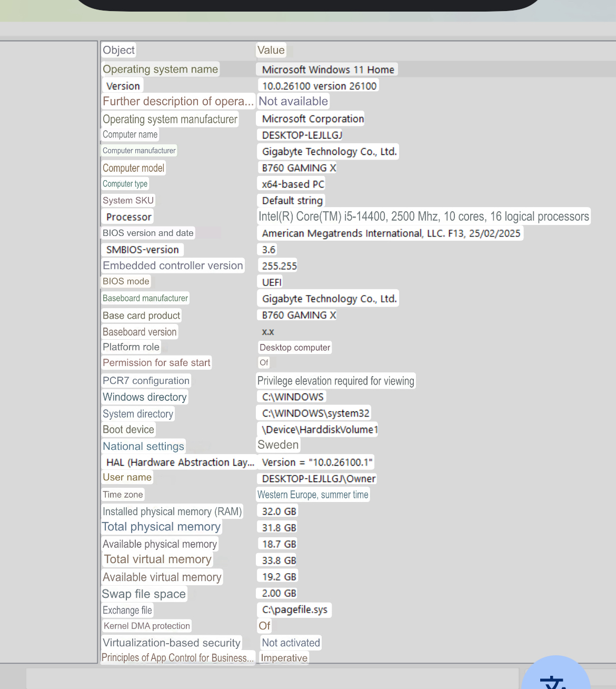Click Installed physical memory (RAM) label
Screen dimensions: 616x689
(172, 511)
